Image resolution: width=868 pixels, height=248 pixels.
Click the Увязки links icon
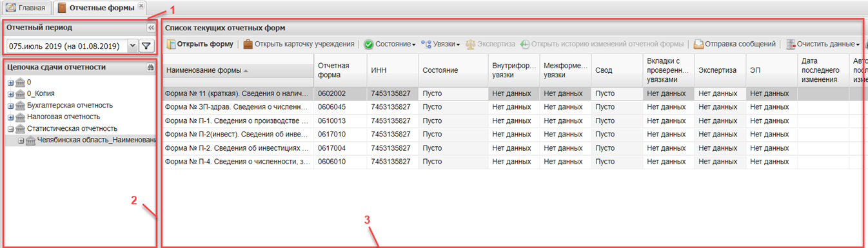[x=426, y=44]
